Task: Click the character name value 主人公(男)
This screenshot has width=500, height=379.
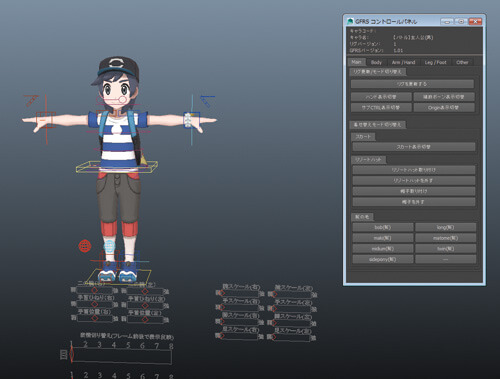Action: tap(413, 37)
